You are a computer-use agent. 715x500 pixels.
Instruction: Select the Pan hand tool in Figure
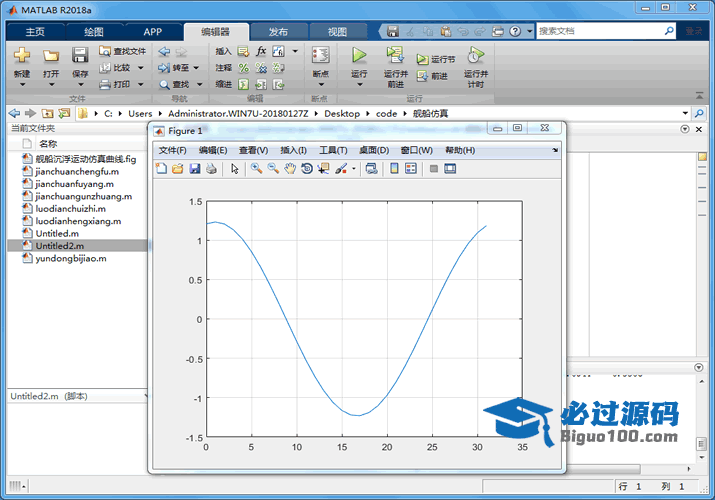tap(290, 169)
